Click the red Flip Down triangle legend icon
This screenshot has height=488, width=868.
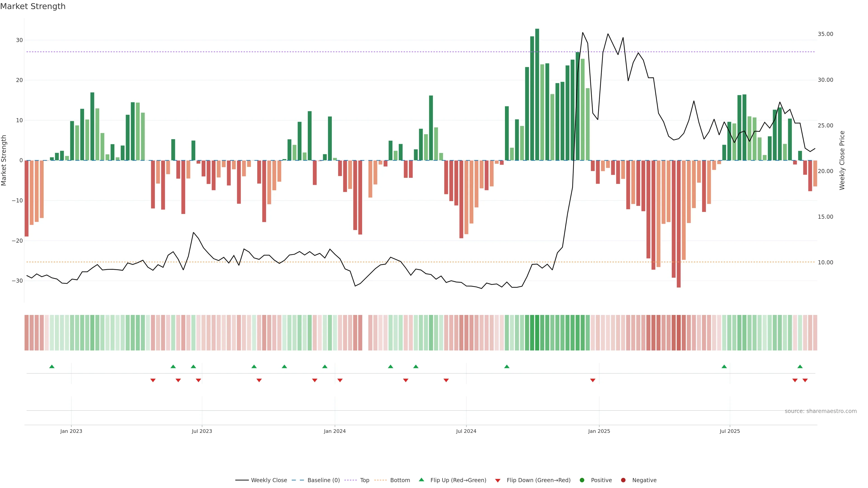pos(498,481)
